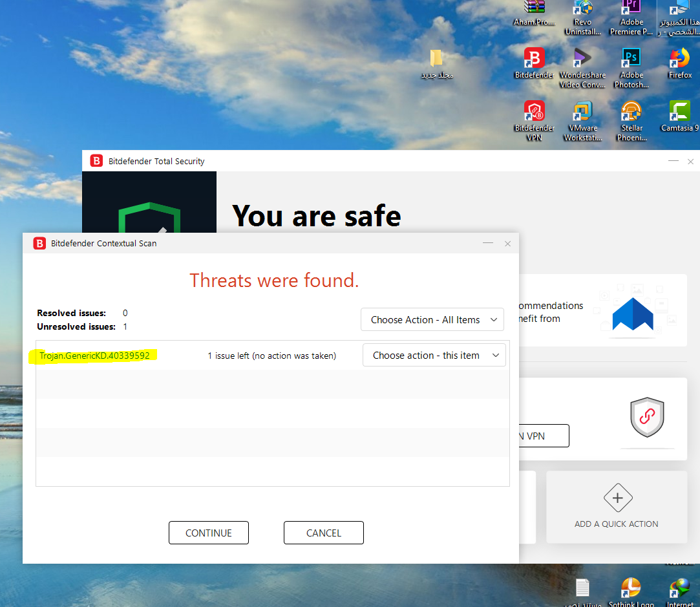
Task: Click the Bitdefender logo in Contextual Scan title
Action: [x=39, y=243]
